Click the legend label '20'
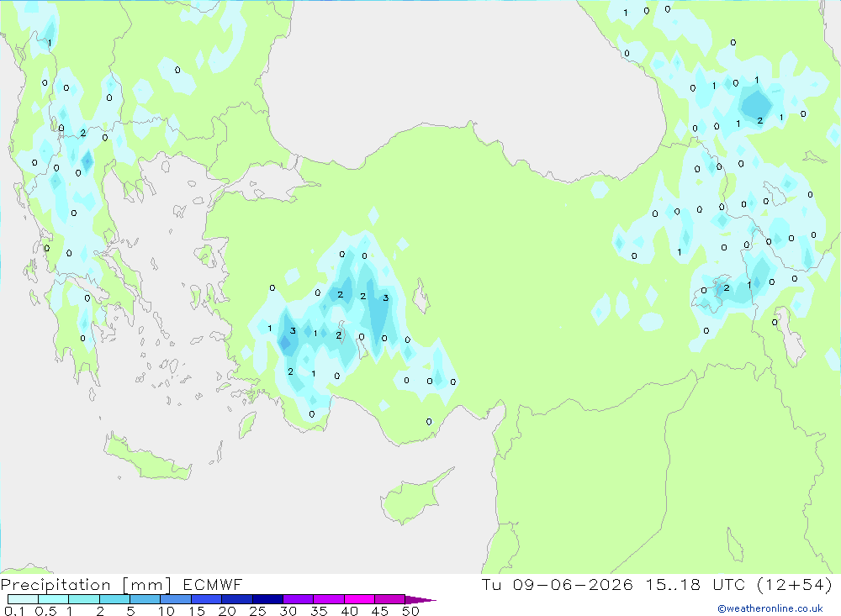Viewport: 841px width, 616px height. coord(227,611)
